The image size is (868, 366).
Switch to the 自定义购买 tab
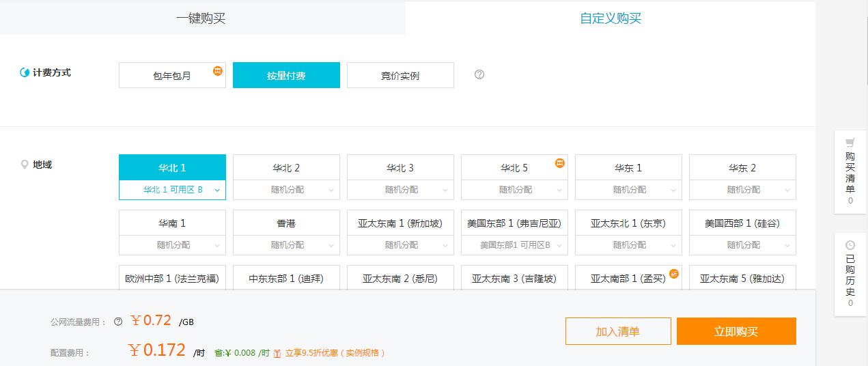[611, 18]
